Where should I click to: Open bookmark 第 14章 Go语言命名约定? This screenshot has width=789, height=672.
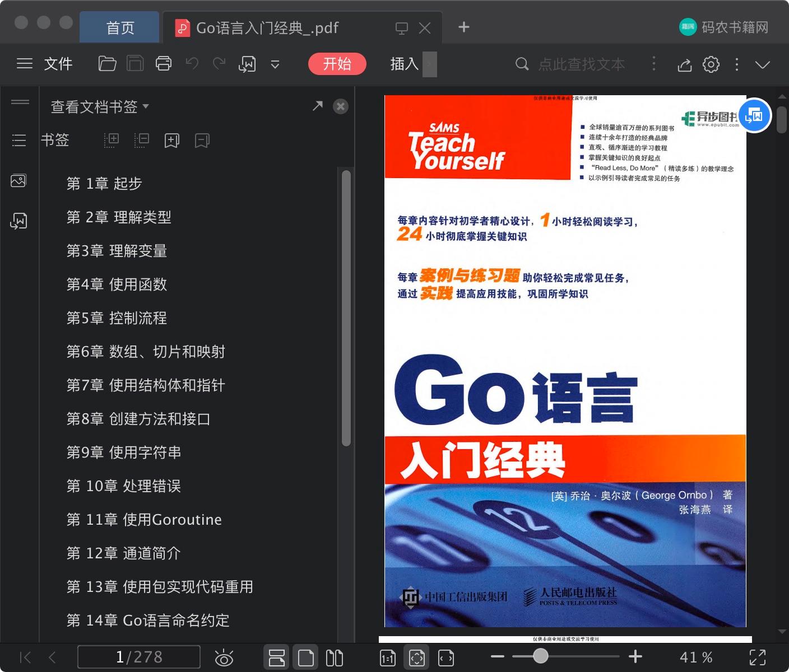point(148,620)
